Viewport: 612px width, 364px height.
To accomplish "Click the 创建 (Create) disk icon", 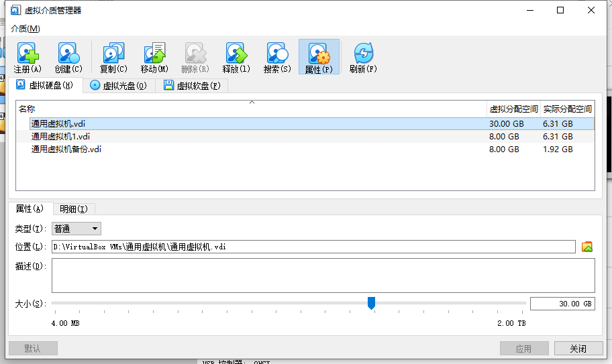I will (x=68, y=54).
